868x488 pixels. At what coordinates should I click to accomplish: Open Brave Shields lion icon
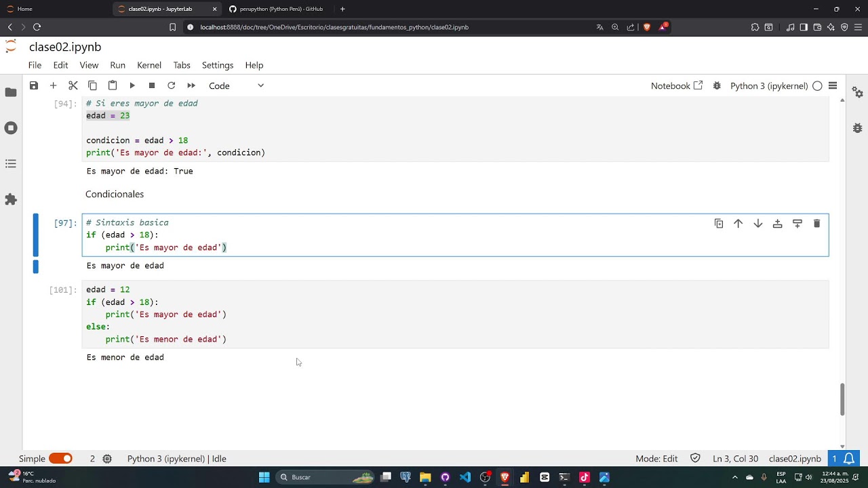pyautogui.click(x=646, y=27)
